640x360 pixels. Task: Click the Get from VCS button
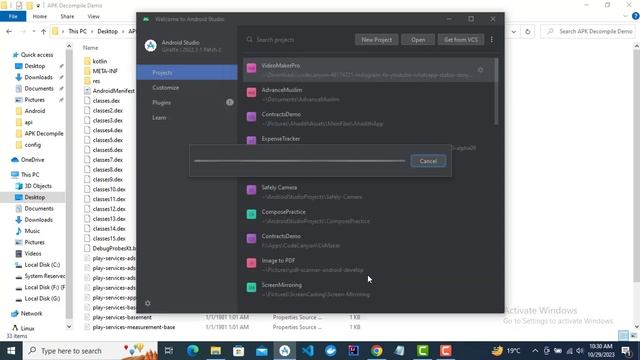pyautogui.click(x=461, y=40)
